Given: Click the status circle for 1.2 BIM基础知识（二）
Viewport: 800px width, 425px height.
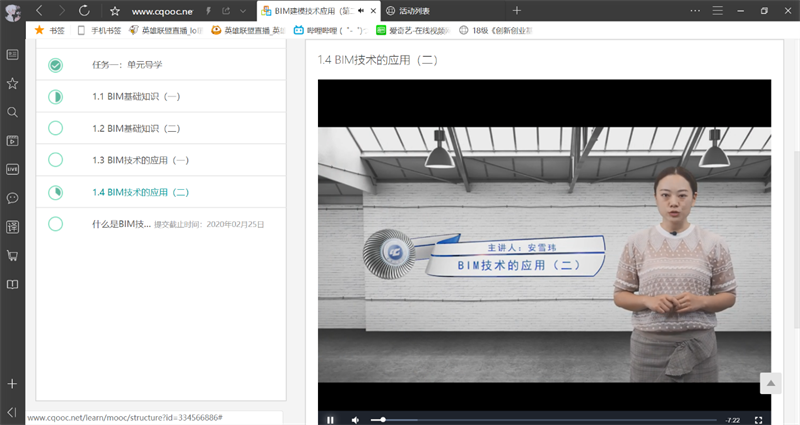Looking at the screenshot, I should pyautogui.click(x=55, y=128).
